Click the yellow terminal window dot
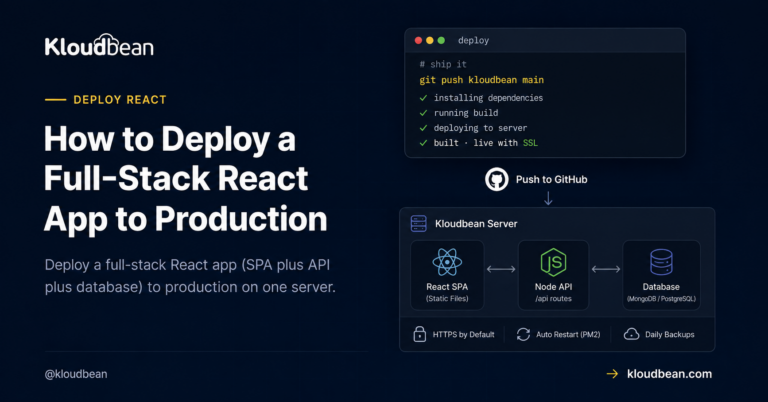 (430, 41)
